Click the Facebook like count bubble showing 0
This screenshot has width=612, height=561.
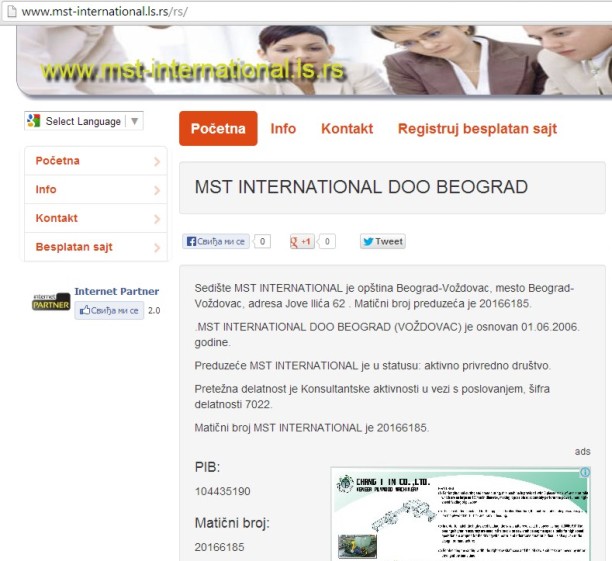(x=262, y=241)
